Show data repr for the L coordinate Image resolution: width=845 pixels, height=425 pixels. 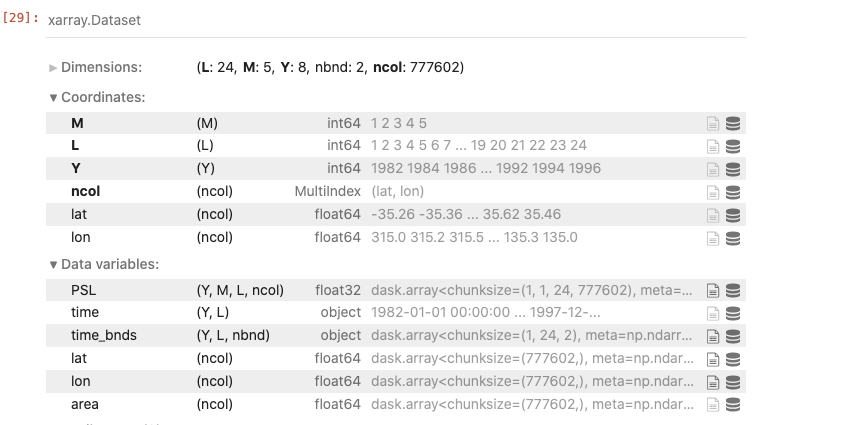pyautogui.click(x=732, y=147)
